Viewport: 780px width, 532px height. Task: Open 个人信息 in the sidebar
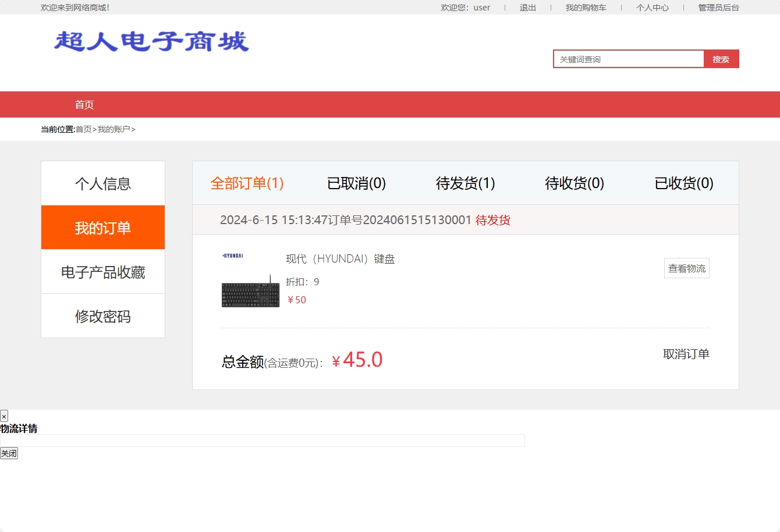[x=103, y=183]
